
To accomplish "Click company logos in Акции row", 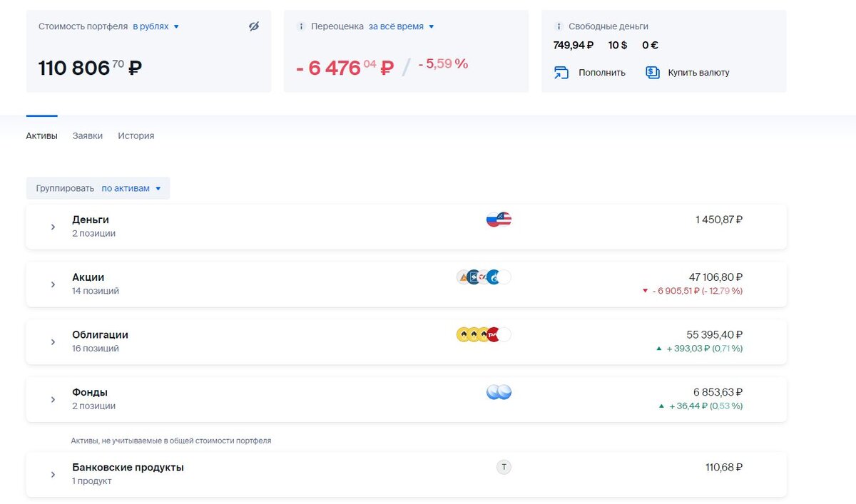I will [484, 277].
